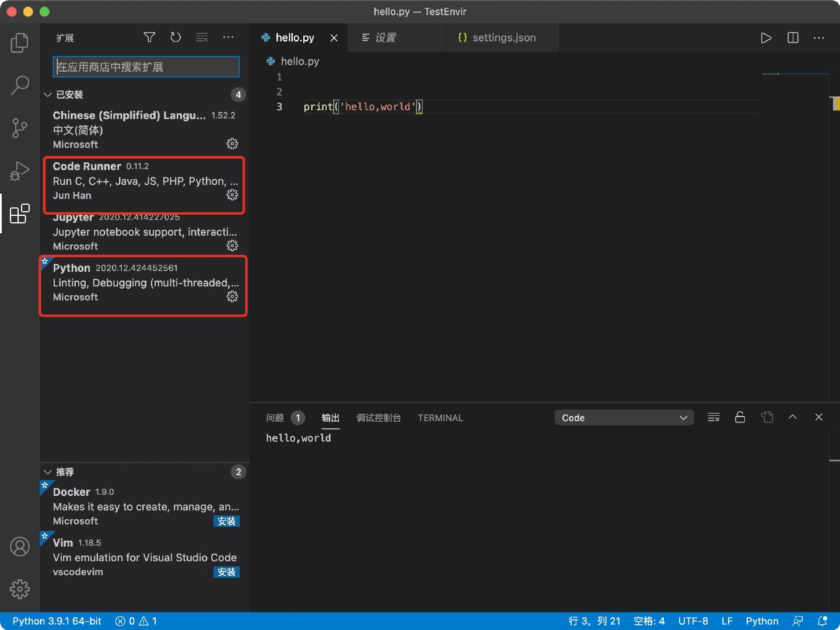The width and height of the screenshot is (840, 630).
Task: Refresh the extensions list
Action: coord(176,37)
